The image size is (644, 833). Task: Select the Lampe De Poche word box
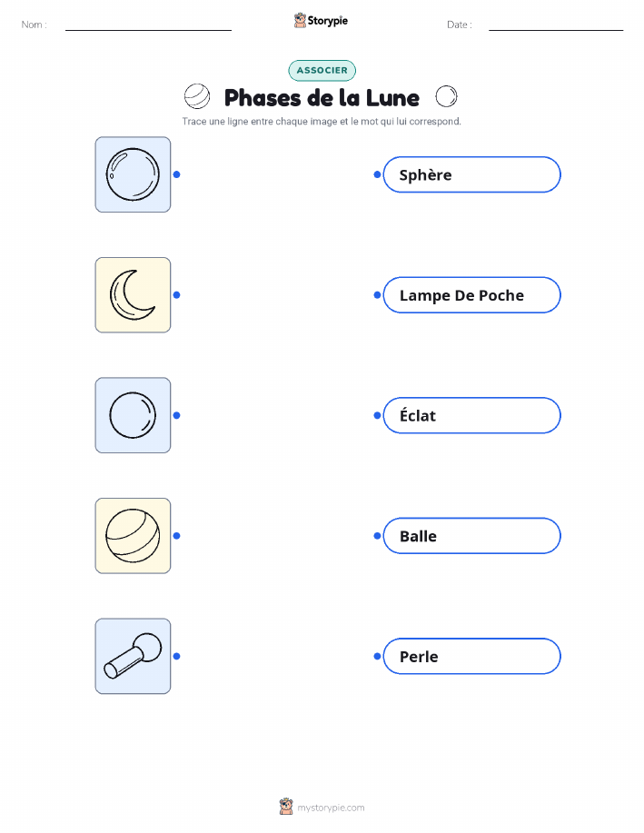[471, 295]
